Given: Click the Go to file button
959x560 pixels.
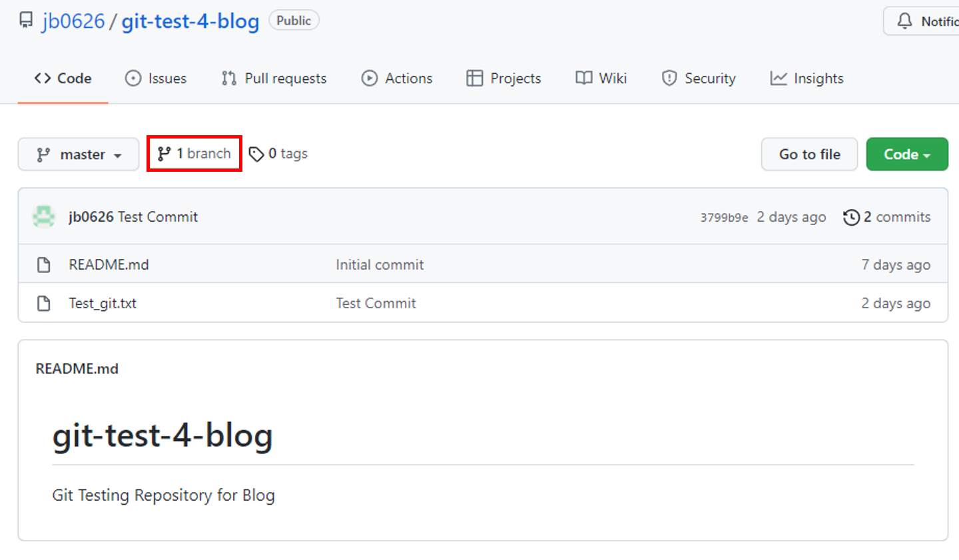Looking at the screenshot, I should click(x=809, y=154).
